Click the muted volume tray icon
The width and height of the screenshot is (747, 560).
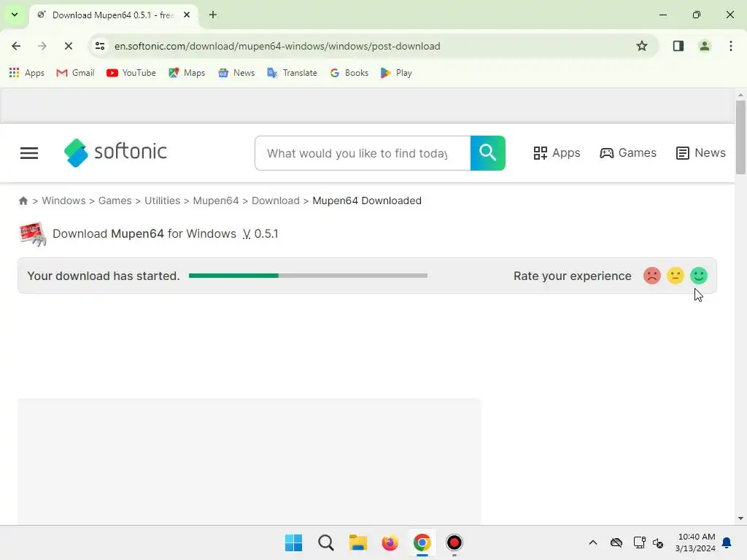pyautogui.click(x=658, y=542)
